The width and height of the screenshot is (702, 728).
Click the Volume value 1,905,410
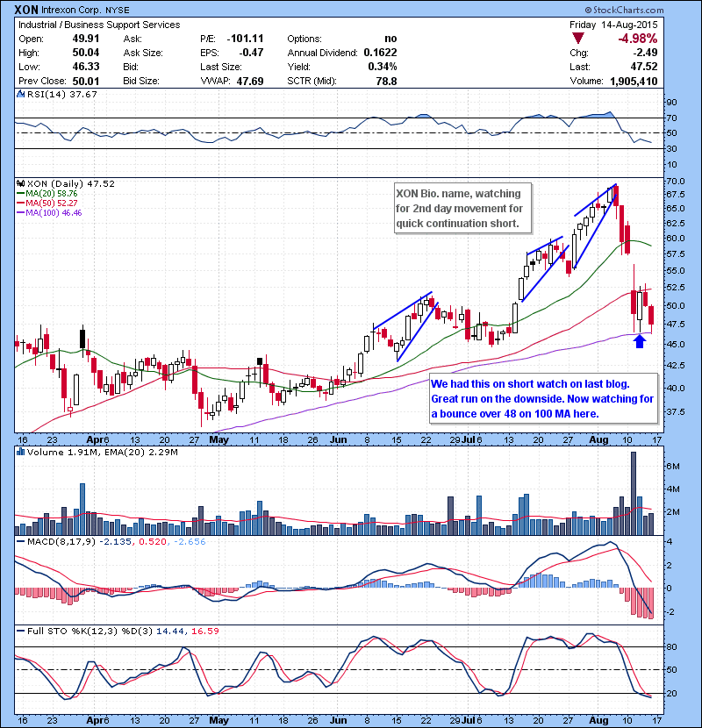click(634, 82)
